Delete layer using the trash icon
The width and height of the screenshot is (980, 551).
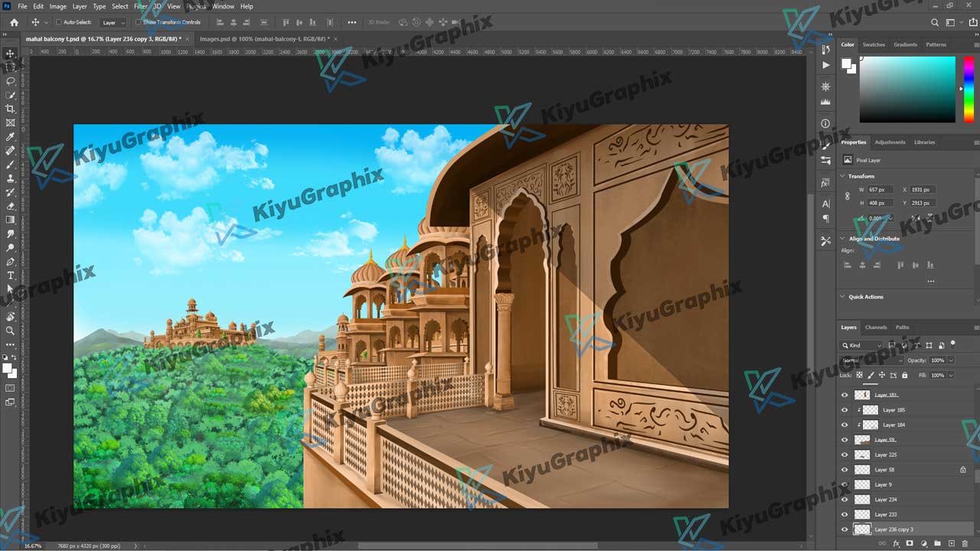(x=965, y=543)
